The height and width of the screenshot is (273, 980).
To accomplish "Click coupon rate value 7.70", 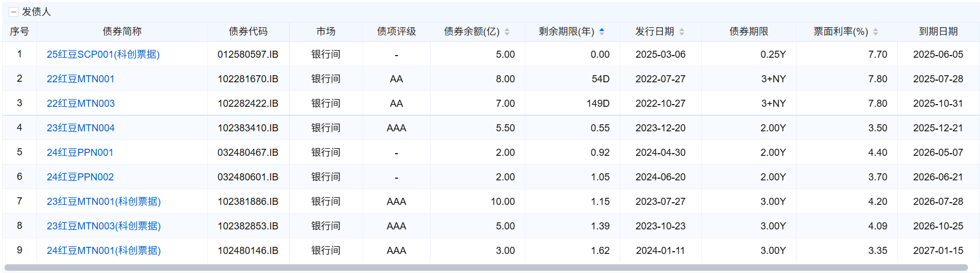I will click(x=878, y=54).
